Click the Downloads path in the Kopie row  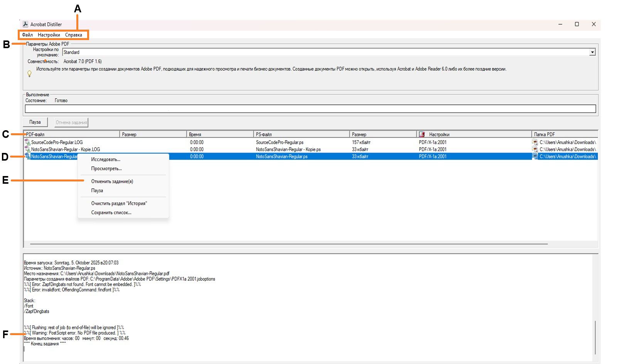[568, 149]
